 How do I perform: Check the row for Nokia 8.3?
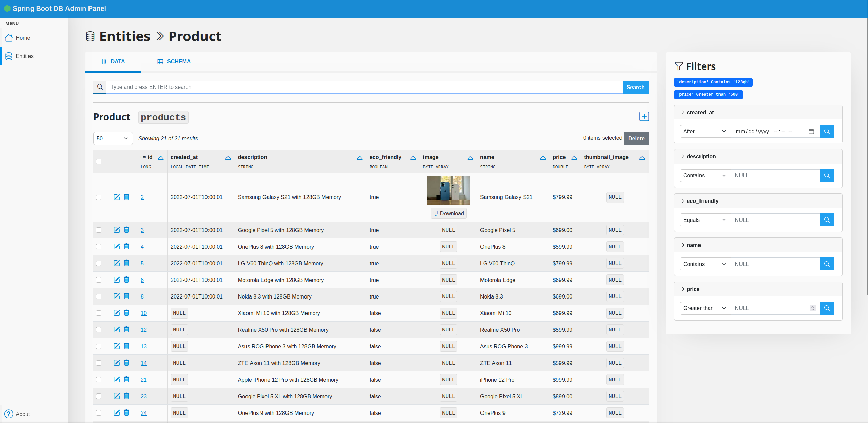point(99,296)
